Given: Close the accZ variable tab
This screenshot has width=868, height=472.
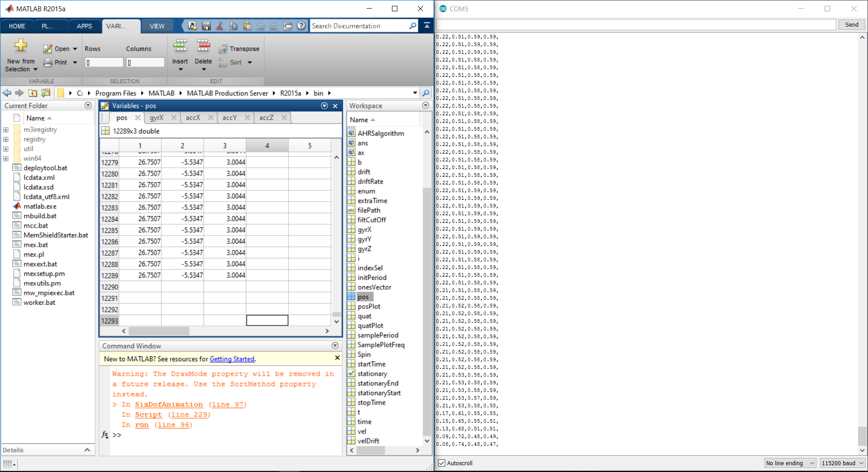Looking at the screenshot, I should [284, 118].
